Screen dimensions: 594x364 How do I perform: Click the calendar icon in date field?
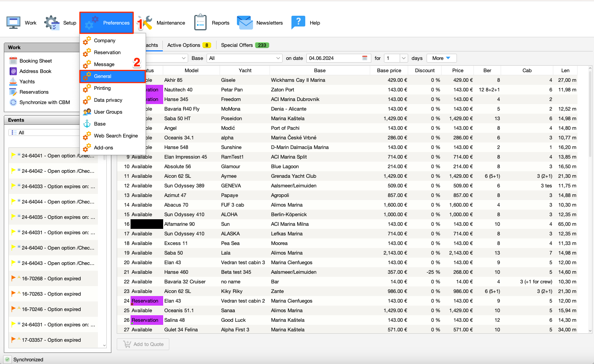pos(365,58)
